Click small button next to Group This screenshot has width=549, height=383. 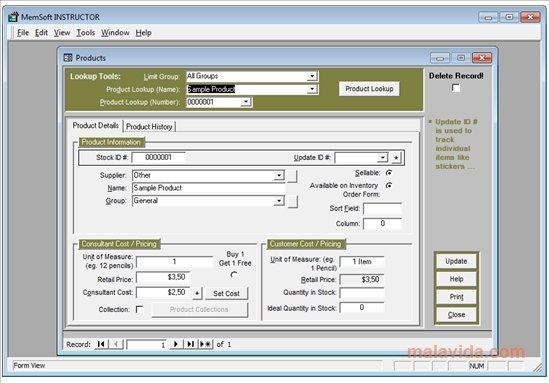point(293,202)
